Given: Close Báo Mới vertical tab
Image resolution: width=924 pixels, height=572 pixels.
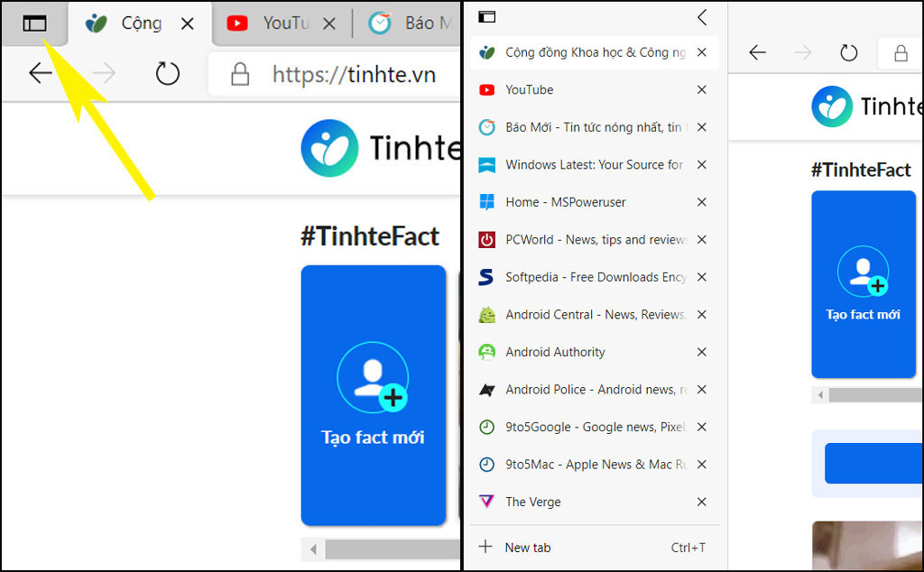Looking at the screenshot, I should 702,127.
